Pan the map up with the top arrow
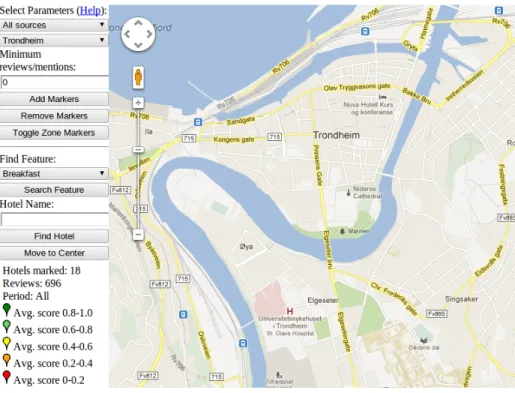The width and height of the screenshot is (515, 393). pos(138,23)
